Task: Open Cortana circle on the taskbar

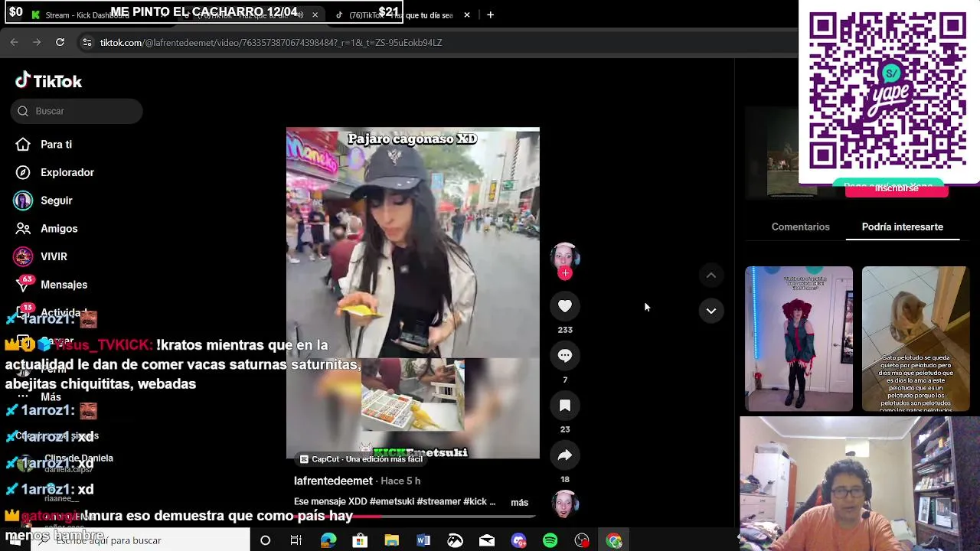Action: (x=265, y=540)
